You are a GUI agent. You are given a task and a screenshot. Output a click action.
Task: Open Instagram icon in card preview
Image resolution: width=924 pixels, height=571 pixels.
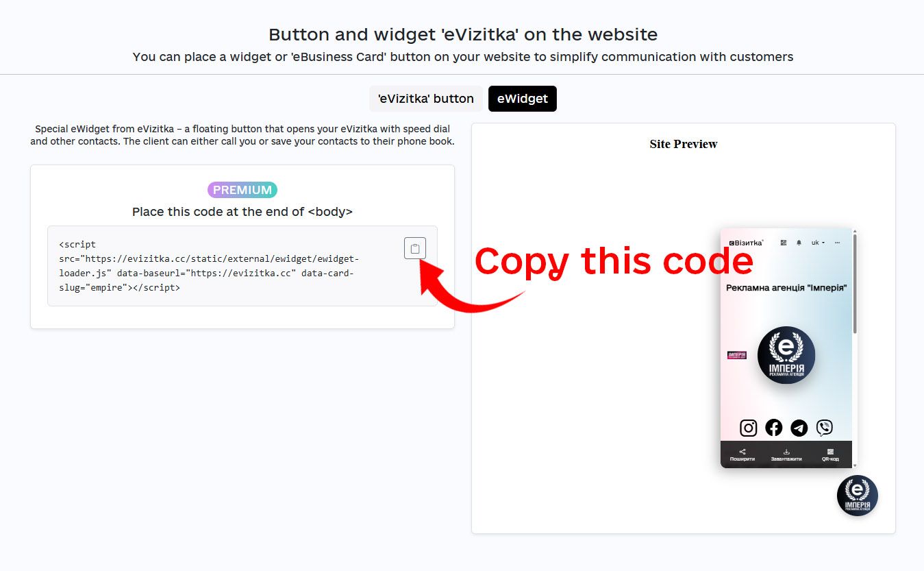pyautogui.click(x=749, y=428)
